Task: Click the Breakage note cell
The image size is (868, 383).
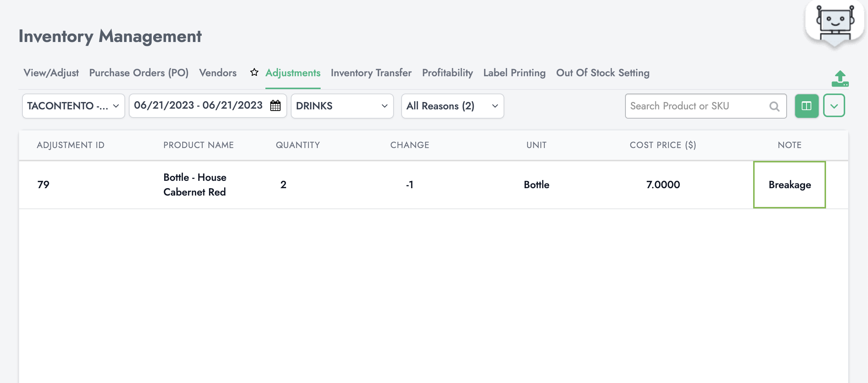Action: point(790,185)
